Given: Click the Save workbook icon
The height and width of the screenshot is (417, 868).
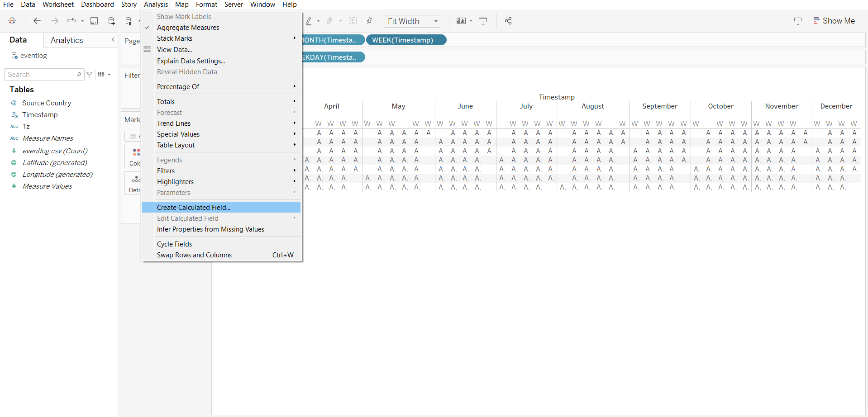Looking at the screenshot, I should coord(94,21).
